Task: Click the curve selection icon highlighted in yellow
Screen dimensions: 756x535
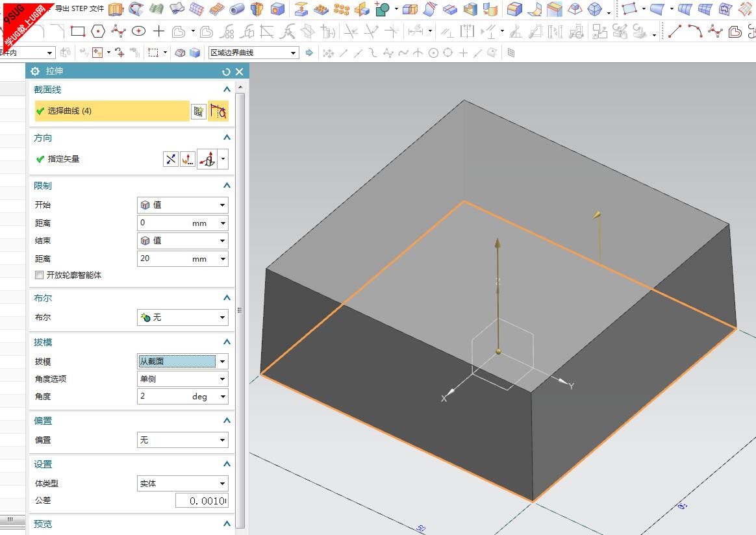Action: tap(218, 111)
